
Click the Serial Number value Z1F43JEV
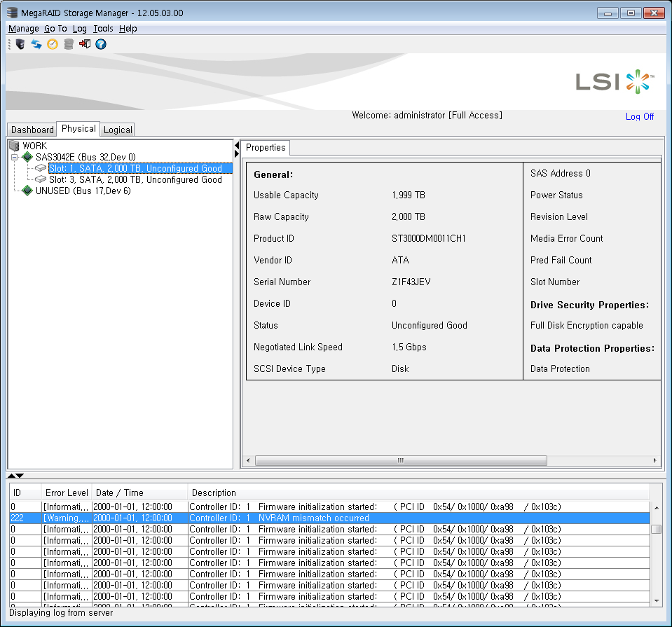click(x=411, y=282)
